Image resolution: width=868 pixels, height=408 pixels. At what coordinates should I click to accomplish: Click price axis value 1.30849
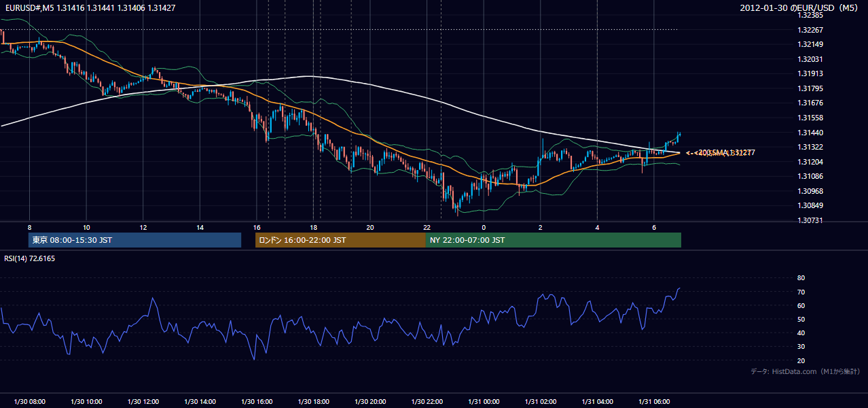coord(810,205)
